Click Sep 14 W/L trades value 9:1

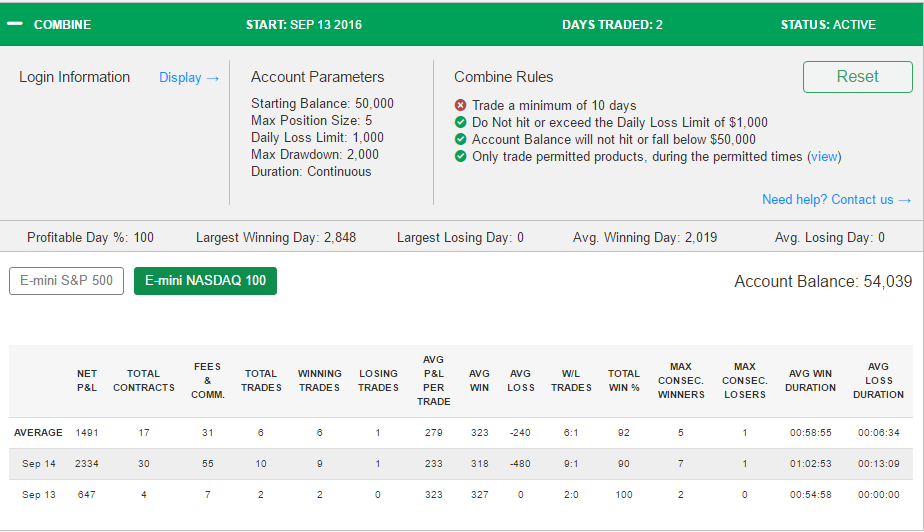coord(571,464)
